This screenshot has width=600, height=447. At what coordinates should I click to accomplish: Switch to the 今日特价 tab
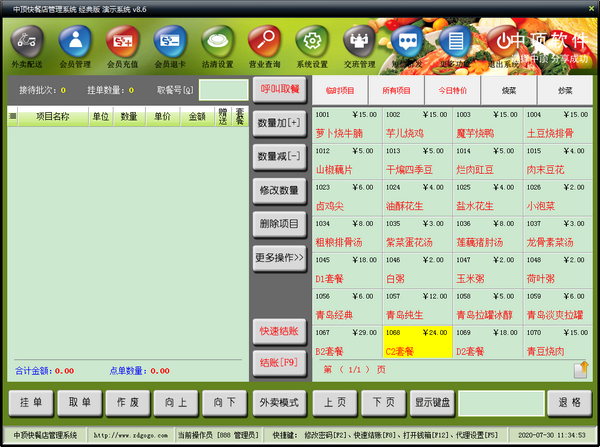tap(453, 91)
